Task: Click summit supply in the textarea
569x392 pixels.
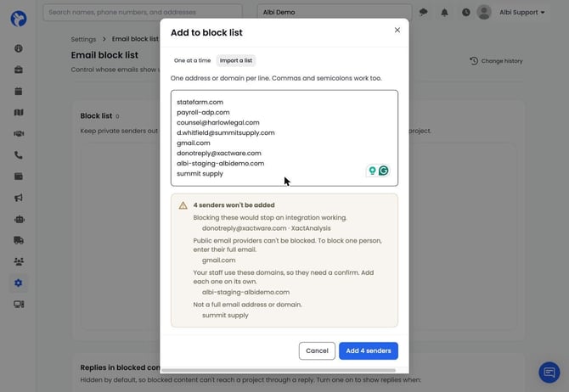Action: point(200,174)
